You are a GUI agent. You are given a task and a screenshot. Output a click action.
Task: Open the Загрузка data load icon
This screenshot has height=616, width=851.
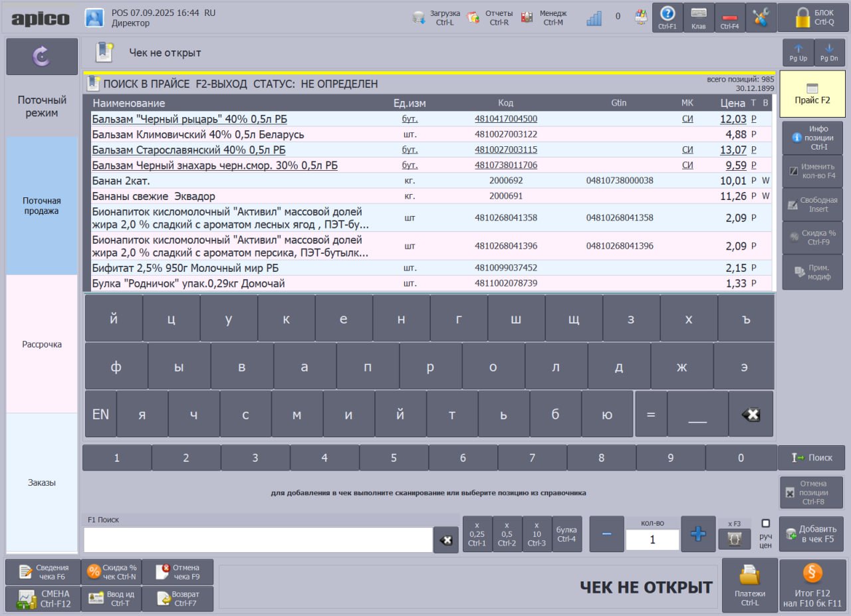420,18
